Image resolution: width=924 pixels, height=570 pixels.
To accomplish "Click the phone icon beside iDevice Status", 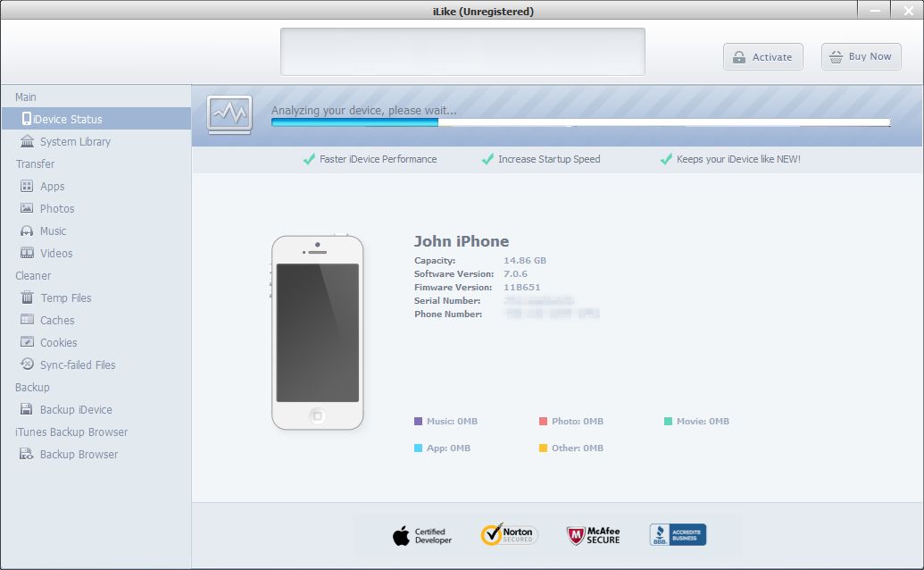I will [27, 119].
